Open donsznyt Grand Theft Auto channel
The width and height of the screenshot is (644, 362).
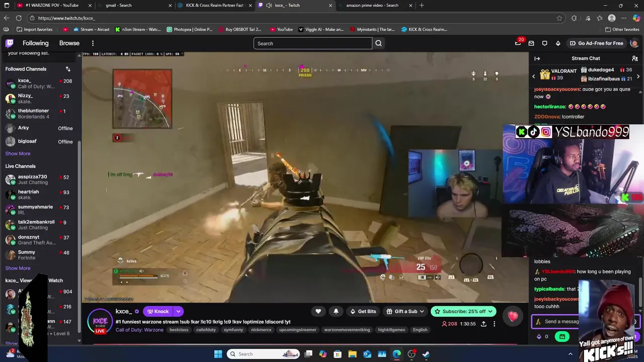[39, 240]
